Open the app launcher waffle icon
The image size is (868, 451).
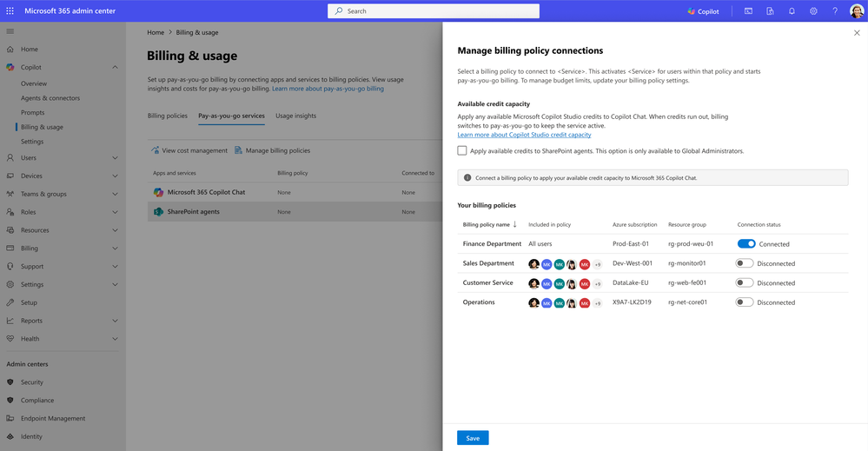10,11
